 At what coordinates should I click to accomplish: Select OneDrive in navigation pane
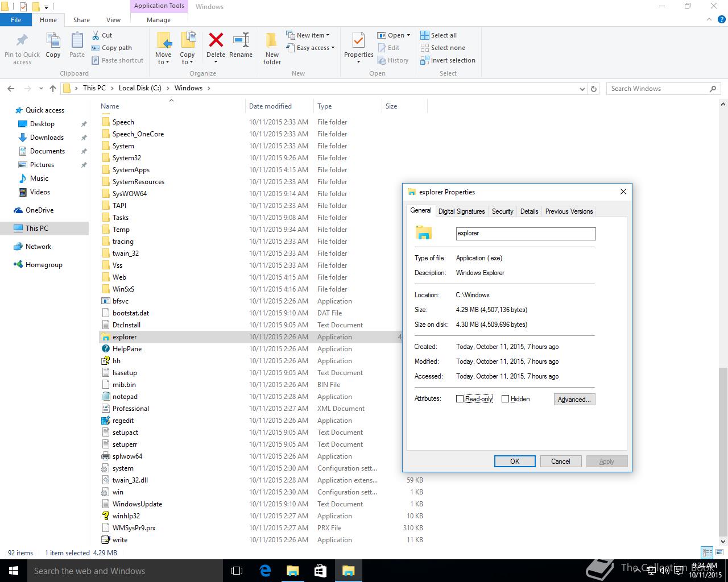click(39, 210)
